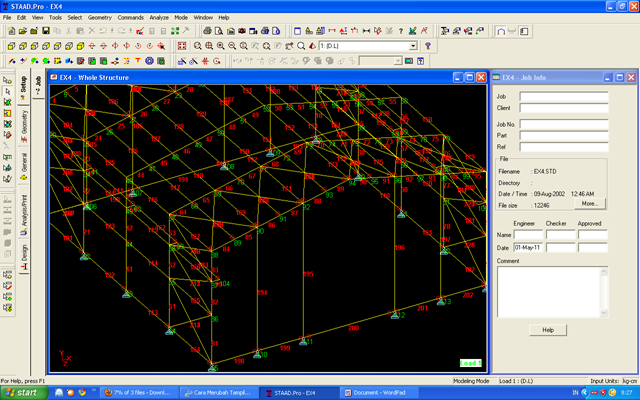Click the Part input field
Screen dimensions: 640x400
564,135
